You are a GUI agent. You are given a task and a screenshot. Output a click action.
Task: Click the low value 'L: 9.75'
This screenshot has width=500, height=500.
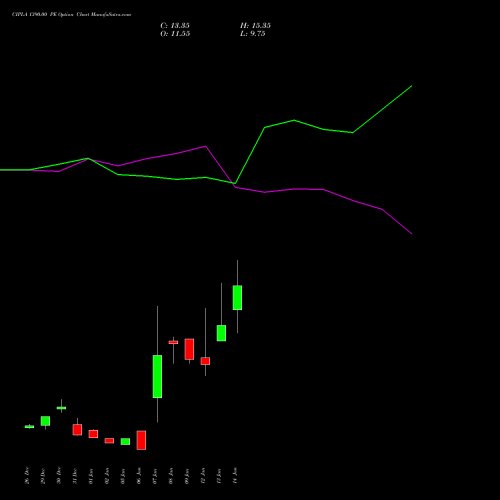click(x=253, y=34)
